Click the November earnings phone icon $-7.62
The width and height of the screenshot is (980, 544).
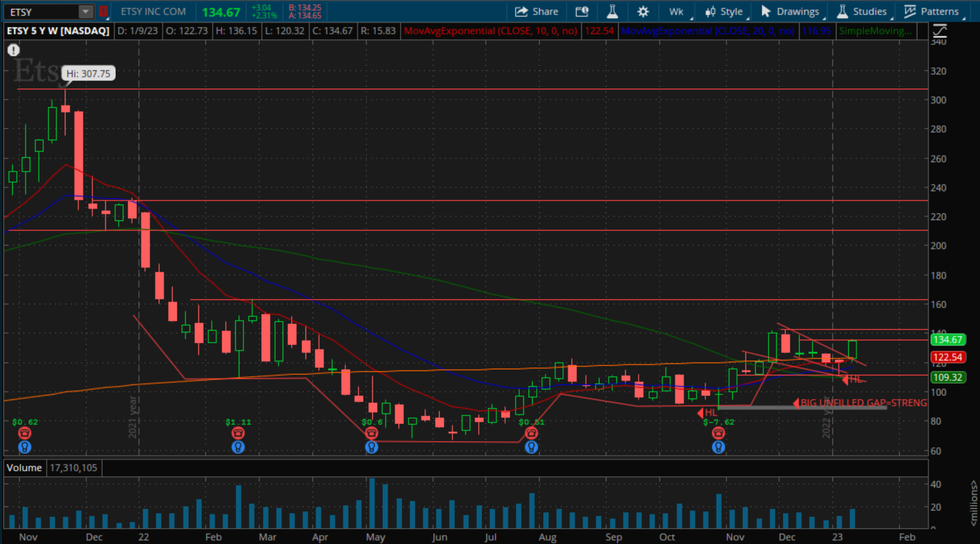tap(718, 433)
